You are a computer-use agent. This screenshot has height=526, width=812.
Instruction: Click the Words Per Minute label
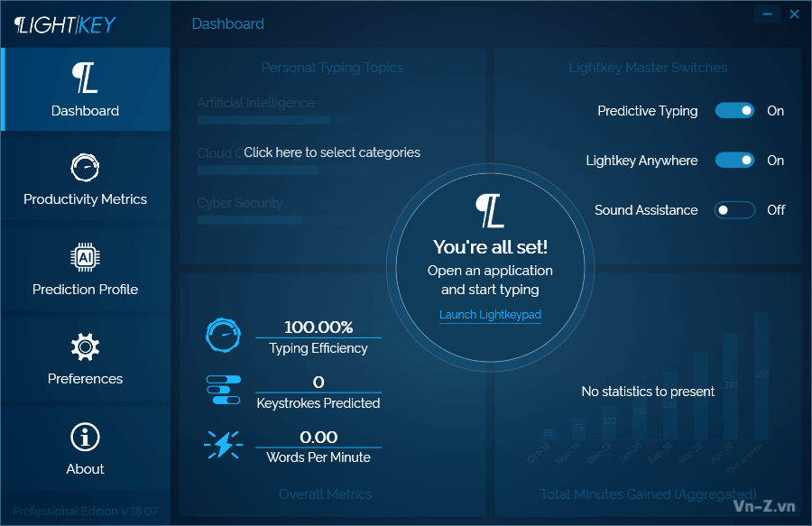318,457
